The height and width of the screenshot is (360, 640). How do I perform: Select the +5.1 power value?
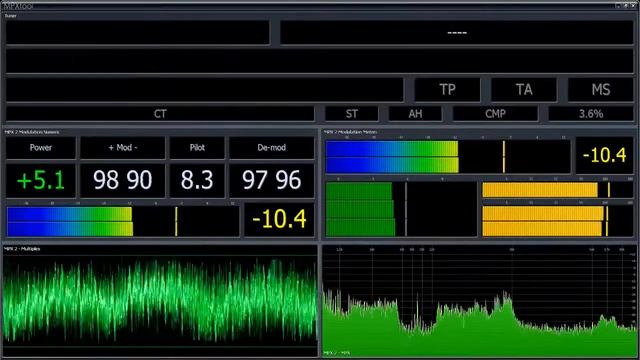point(41,180)
